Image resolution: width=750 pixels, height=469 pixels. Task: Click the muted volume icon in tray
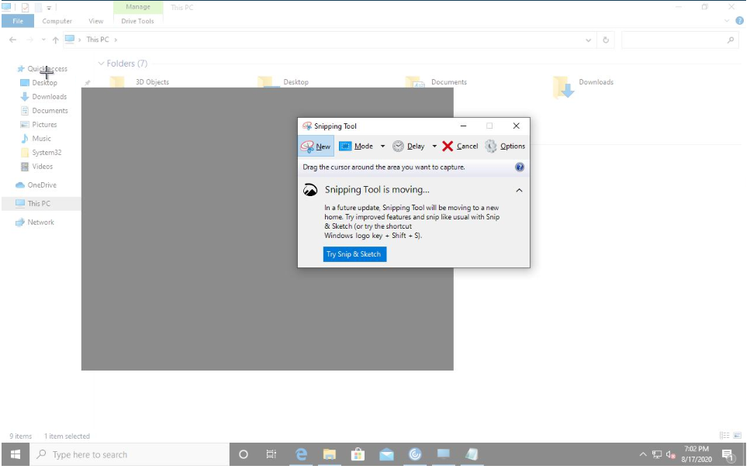pos(671,455)
